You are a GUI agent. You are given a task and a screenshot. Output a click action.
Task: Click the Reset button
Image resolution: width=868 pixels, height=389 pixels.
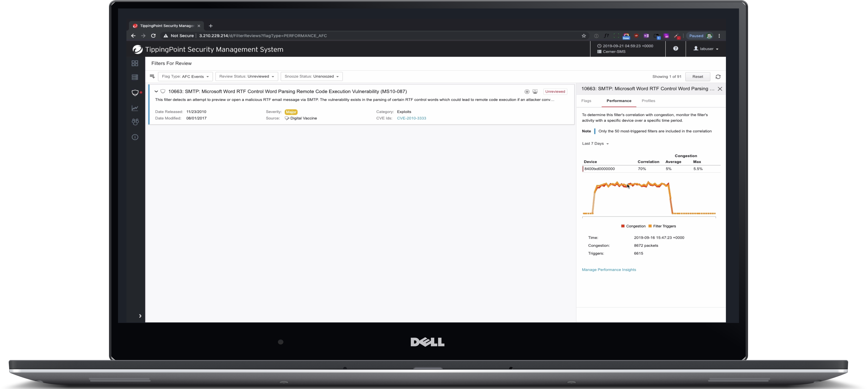coord(698,76)
